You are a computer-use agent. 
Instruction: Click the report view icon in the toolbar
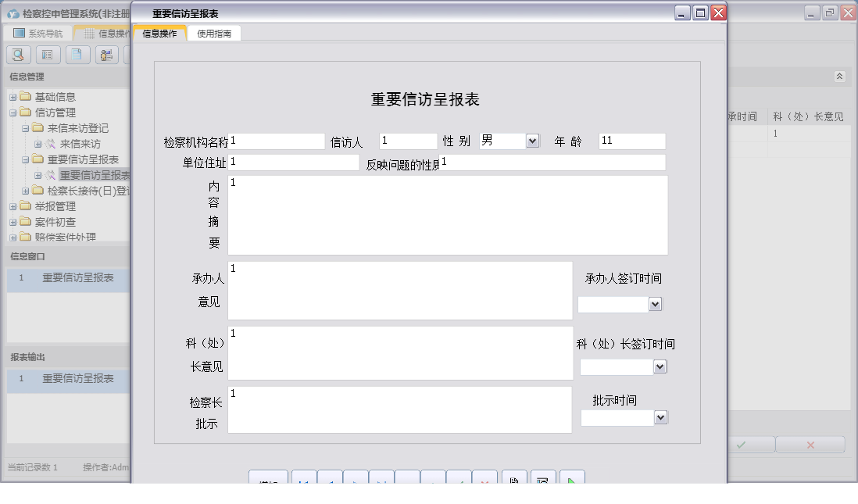pos(47,55)
